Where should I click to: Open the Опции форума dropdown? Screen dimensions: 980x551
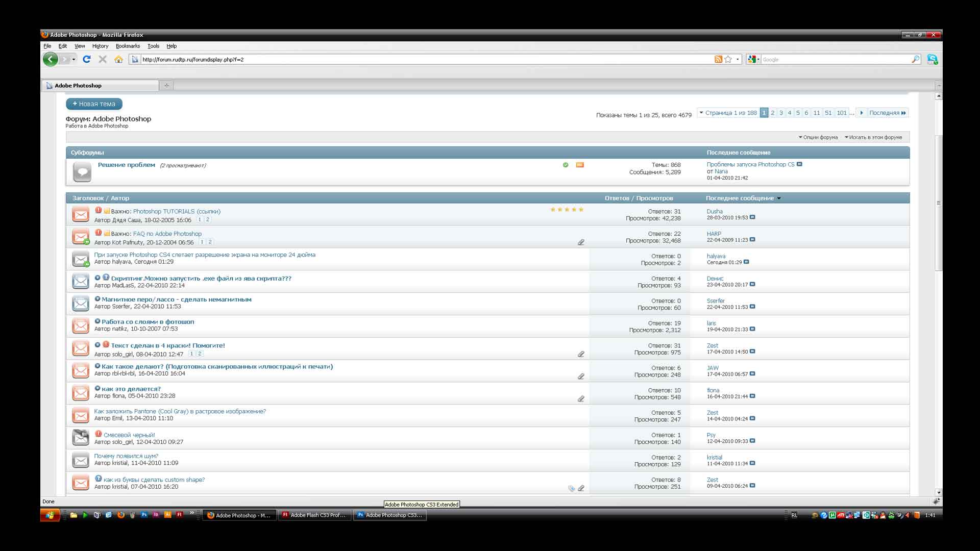coord(818,137)
